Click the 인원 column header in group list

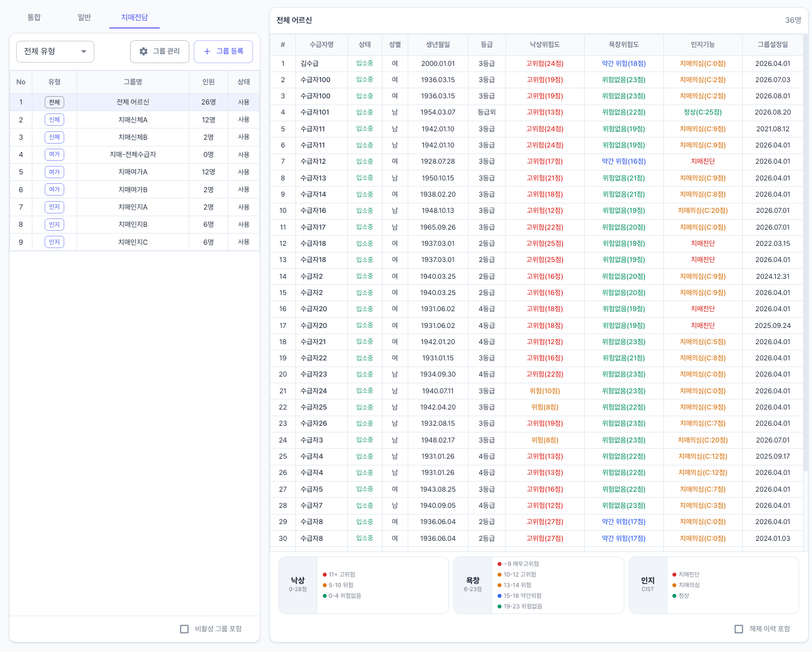tap(208, 82)
